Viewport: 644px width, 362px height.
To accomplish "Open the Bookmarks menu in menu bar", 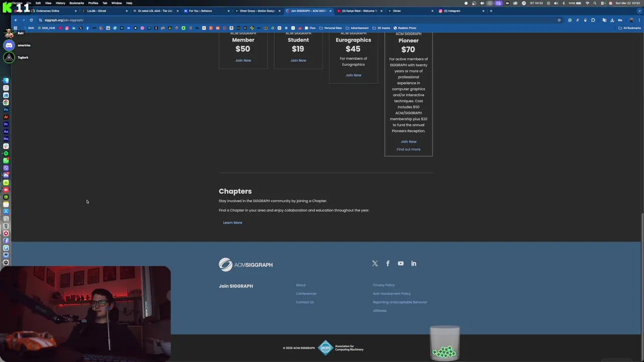I will tap(76, 3).
